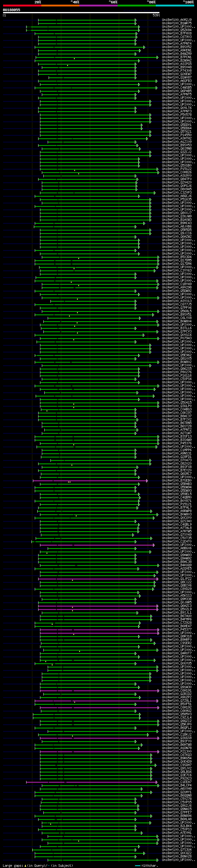The height and width of the screenshot is (868, 197).
Task: Click the white query sequence bar
Action: 81,13
